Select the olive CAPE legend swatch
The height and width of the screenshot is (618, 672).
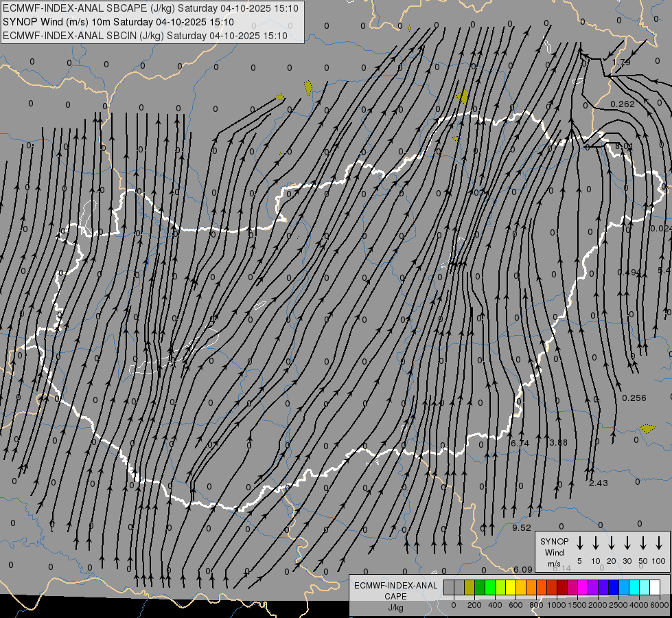pyautogui.click(x=470, y=587)
